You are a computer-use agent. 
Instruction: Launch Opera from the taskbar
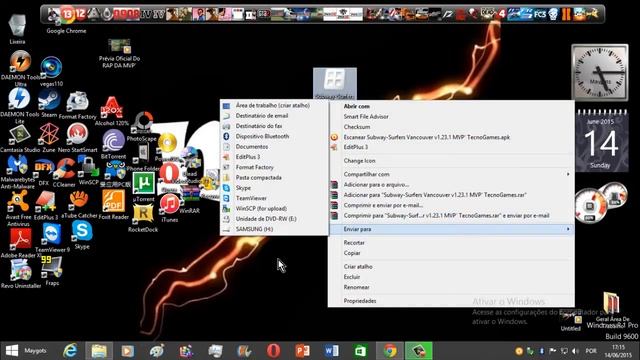point(273,351)
